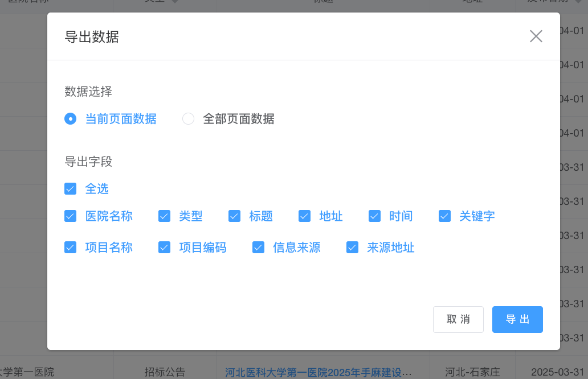
Task: Disable the 项目编码 export field
Action: [x=165, y=248]
